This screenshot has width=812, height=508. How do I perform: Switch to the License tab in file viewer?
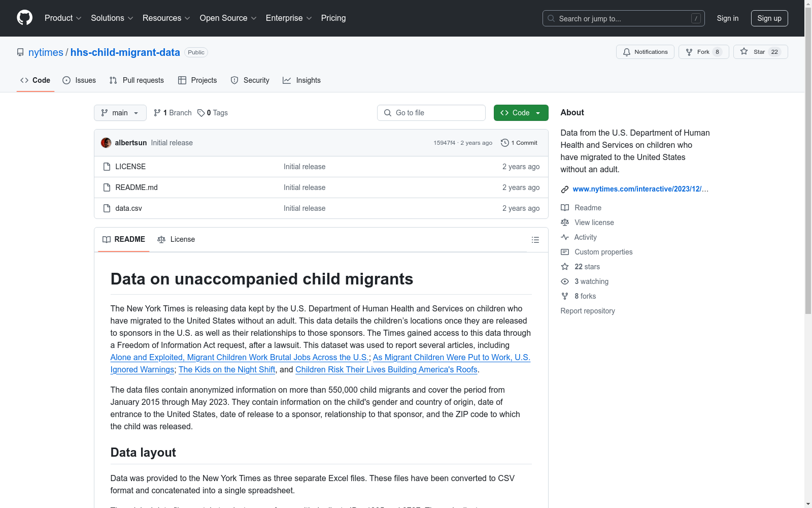(x=176, y=239)
